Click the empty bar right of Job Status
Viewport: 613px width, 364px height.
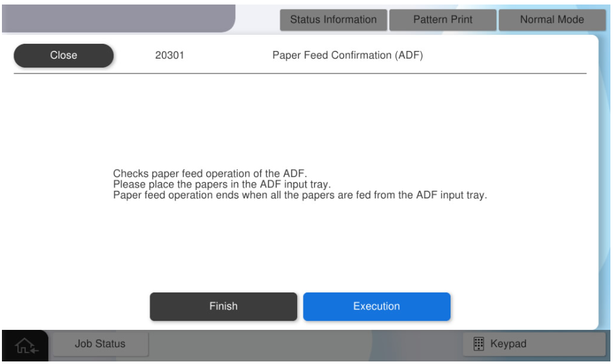(303, 344)
